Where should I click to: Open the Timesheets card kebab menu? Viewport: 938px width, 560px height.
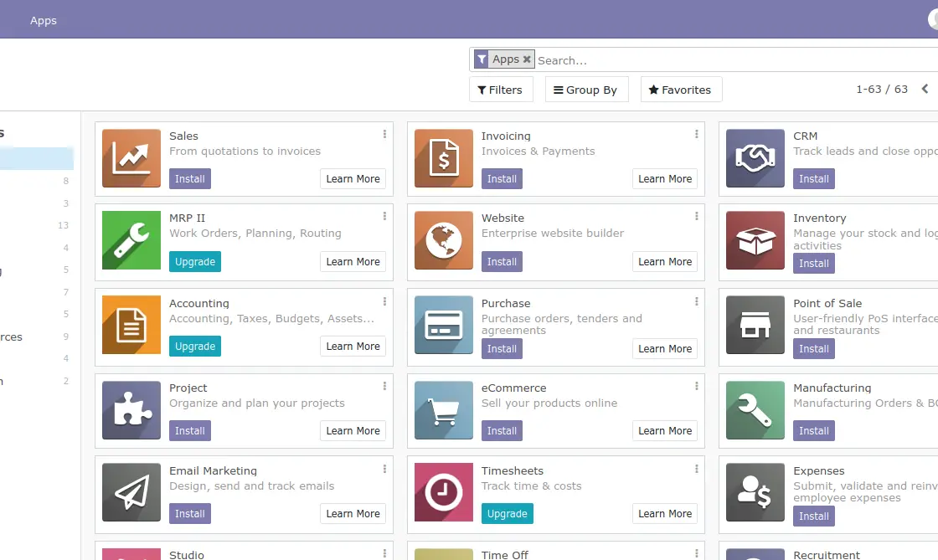(696, 469)
